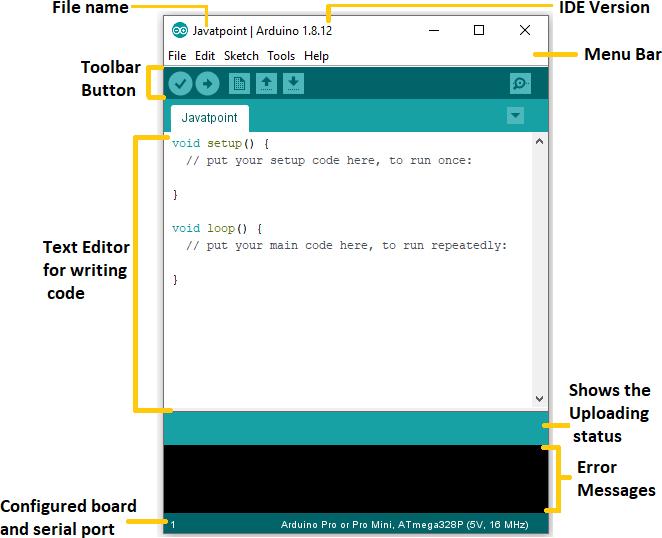Click the 'void loop() {' code line

click(x=217, y=228)
